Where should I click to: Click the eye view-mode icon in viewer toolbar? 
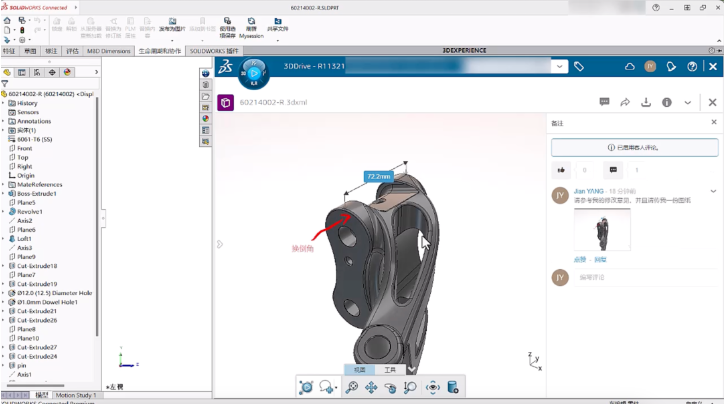point(433,387)
